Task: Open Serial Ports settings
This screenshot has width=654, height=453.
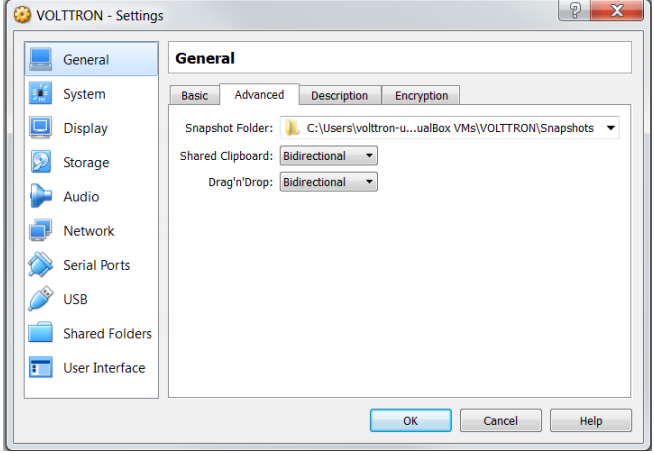Action: tap(91, 265)
